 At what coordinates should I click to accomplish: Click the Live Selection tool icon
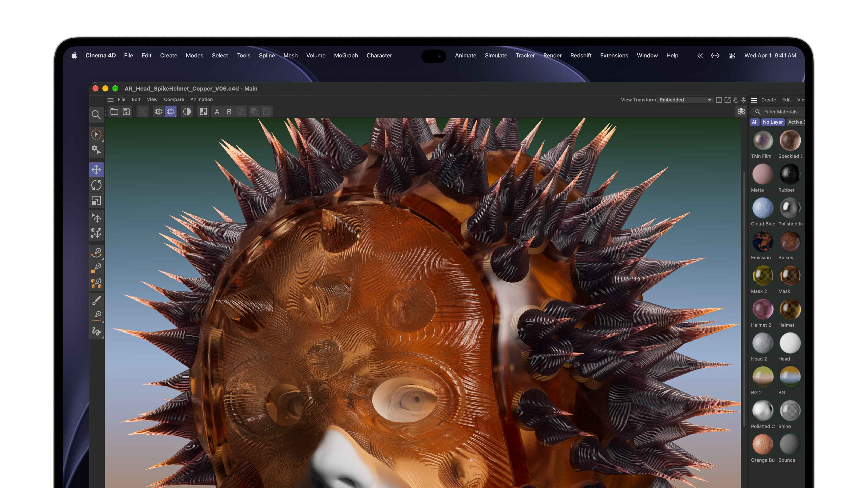(96, 135)
